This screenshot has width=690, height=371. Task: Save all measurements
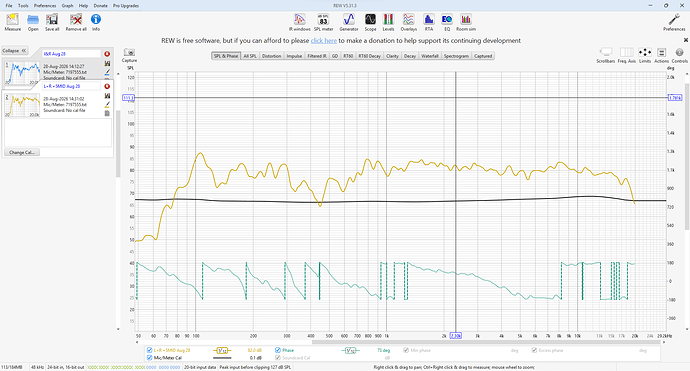52,22
